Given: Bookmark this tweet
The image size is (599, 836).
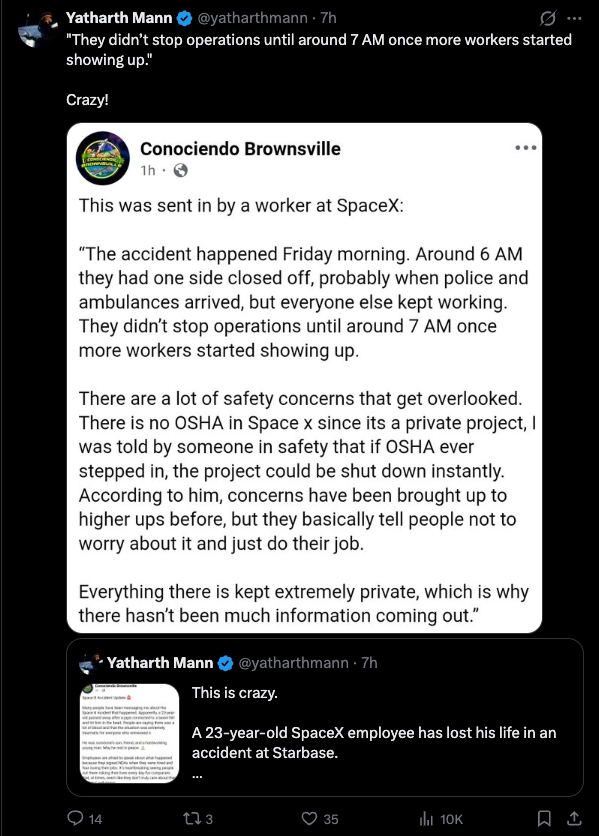Looking at the screenshot, I should pos(544,818).
